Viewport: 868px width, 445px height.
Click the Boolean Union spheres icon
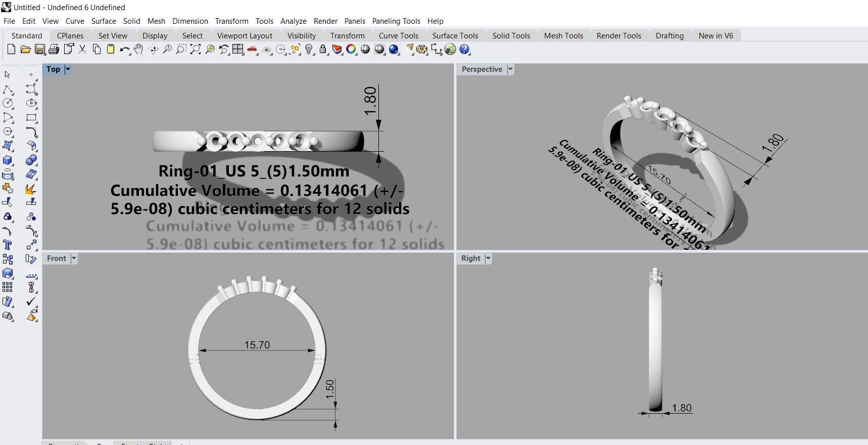pyautogui.click(x=31, y=160)
